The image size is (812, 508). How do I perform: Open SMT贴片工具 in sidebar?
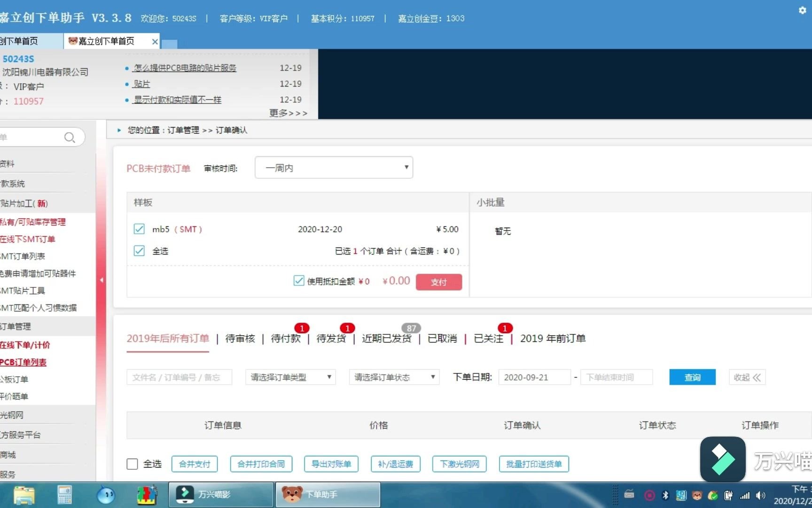[x=23, y=291]
